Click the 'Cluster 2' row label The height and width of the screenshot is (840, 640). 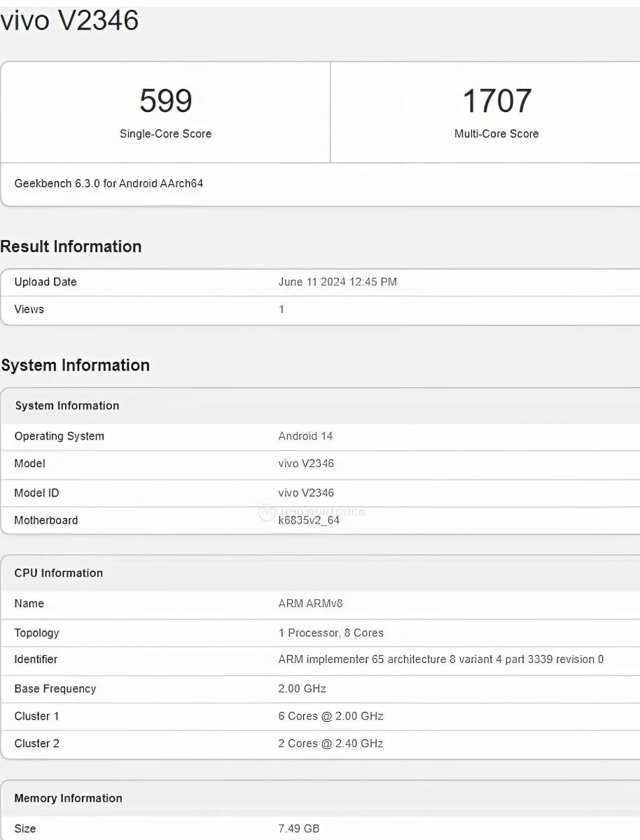pyautogui.click(x=37, y=743)
